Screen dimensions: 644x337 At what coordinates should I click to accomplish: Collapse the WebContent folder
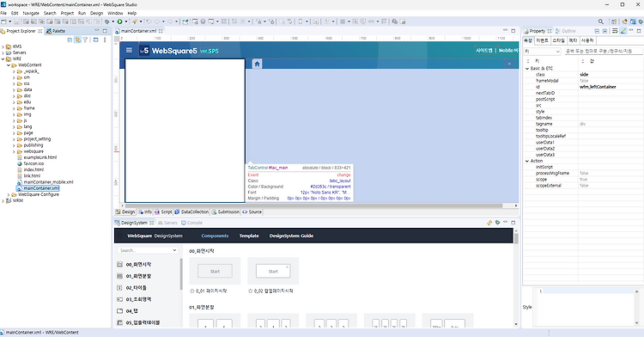point(9,65)
